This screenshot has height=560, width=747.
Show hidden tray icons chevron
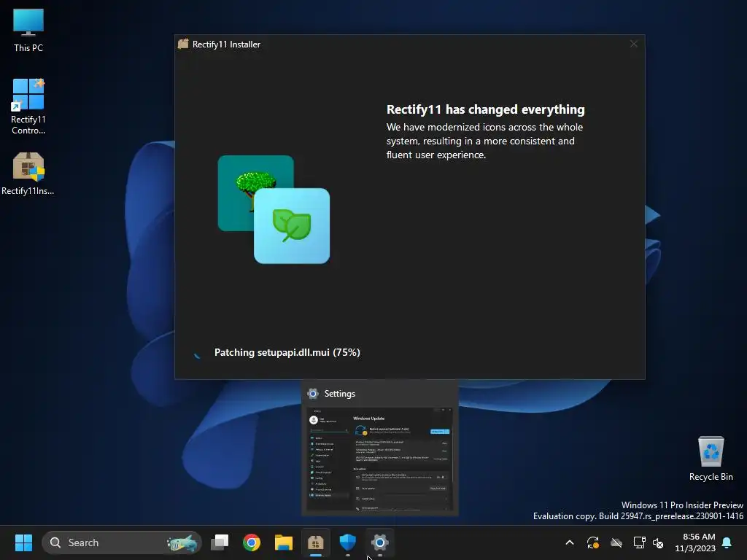(569, 542)
